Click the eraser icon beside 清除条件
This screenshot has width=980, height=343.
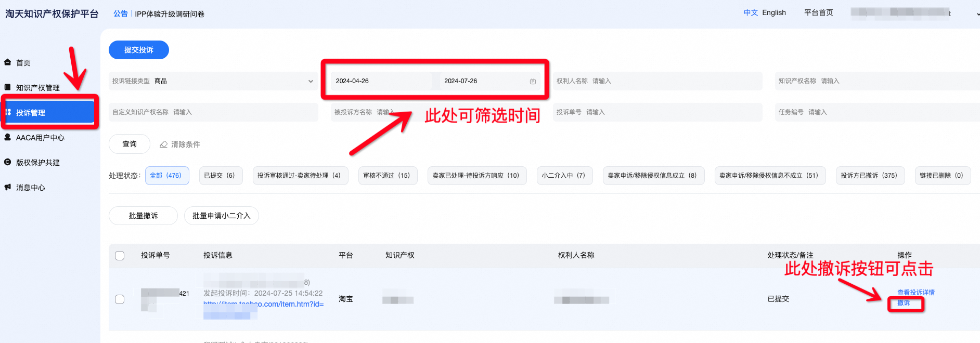pyautogui.click(x=163, y=144)
